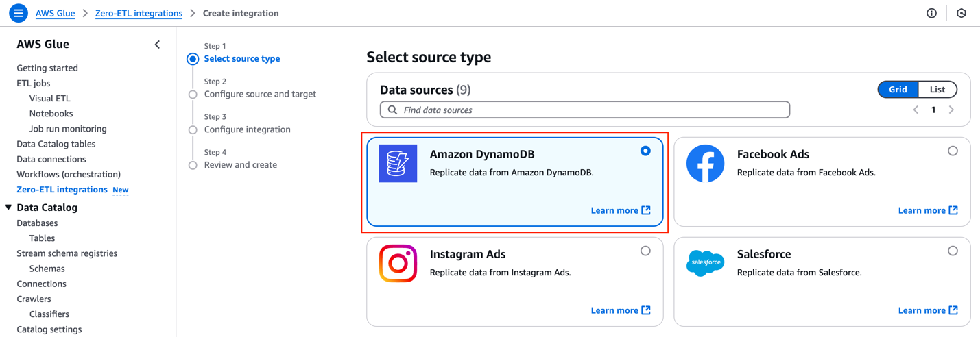The width and height of the screenshot is (980, 337).
Task: Open Classifiers in sidebar
Action: pos(49,314)
